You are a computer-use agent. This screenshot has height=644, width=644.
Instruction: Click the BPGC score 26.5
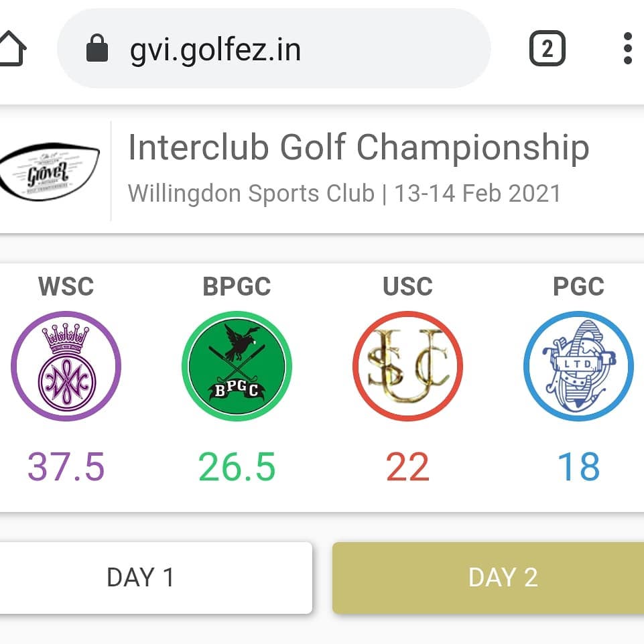point(237,466)
